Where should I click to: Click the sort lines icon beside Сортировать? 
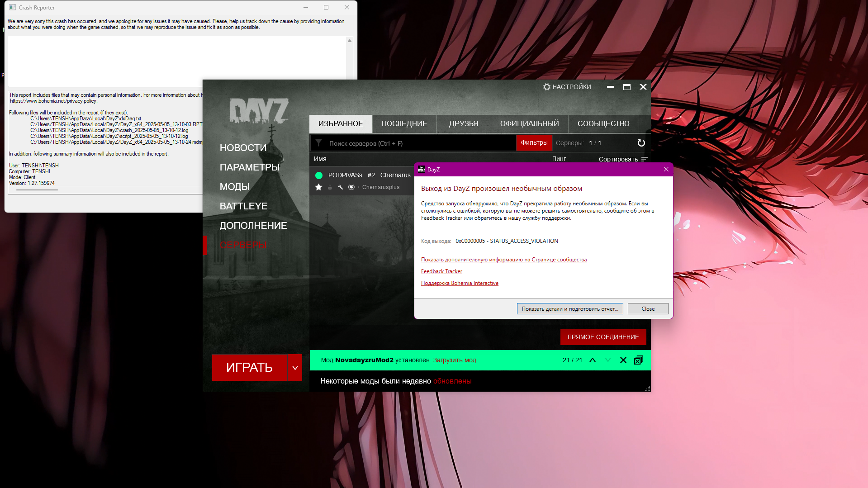(x=645, y=159)
